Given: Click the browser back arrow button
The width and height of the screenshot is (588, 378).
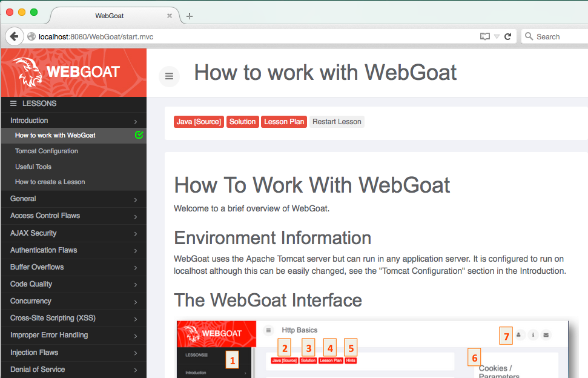Looking at the screenshot, I should 15,36.
